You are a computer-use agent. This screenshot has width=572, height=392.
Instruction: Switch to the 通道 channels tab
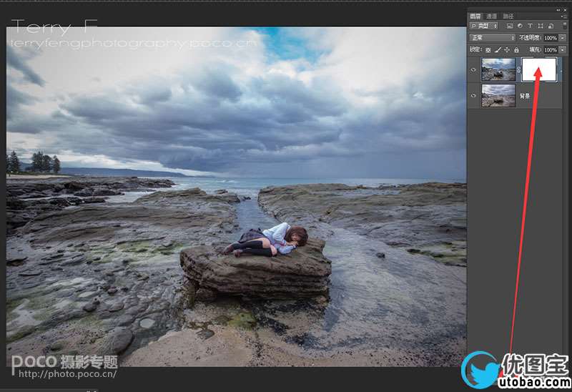[x=491, y=16]
